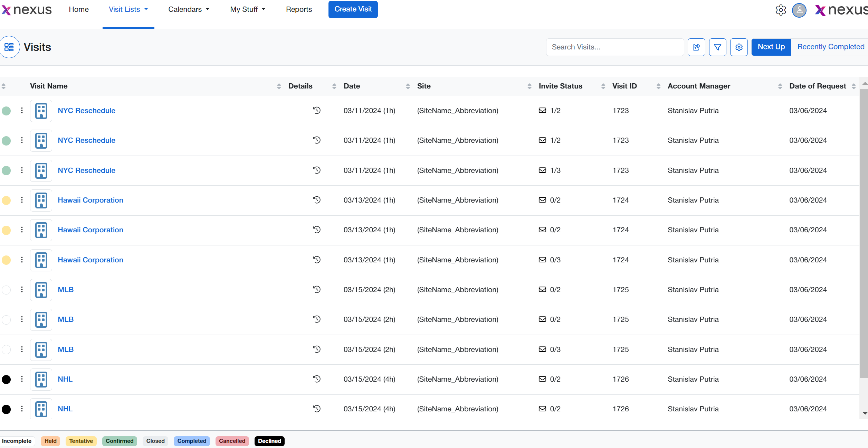View history icon for first NYC Reschedule row

coord(317,111)
